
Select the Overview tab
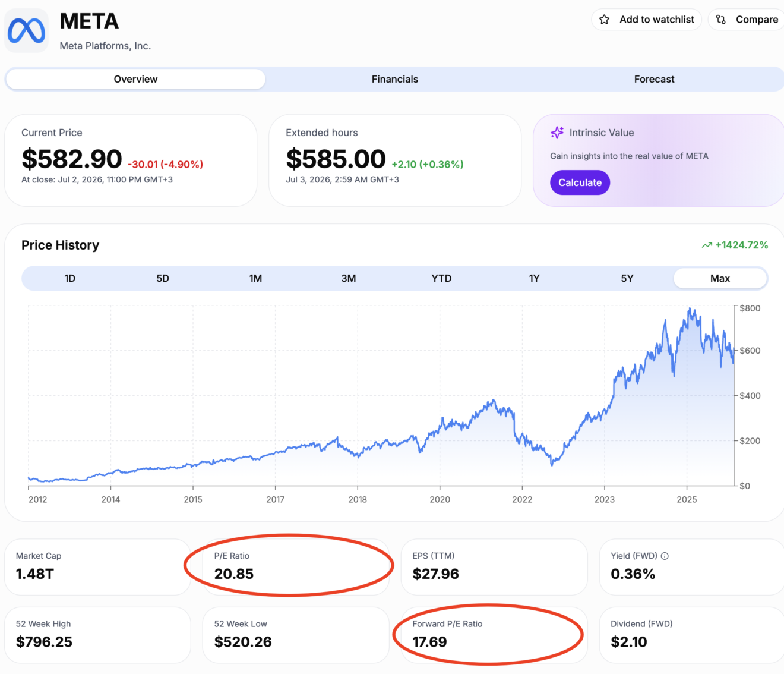pyautogui.click(x=135, y=79)
